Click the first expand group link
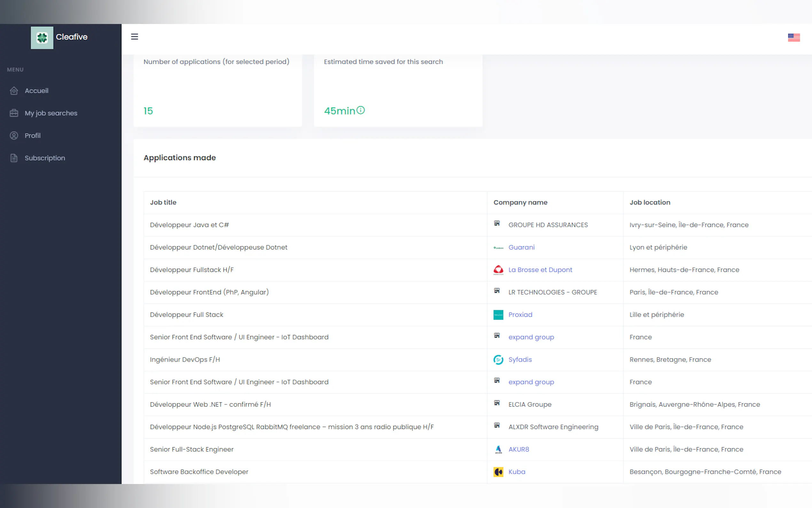 (531, 337)
